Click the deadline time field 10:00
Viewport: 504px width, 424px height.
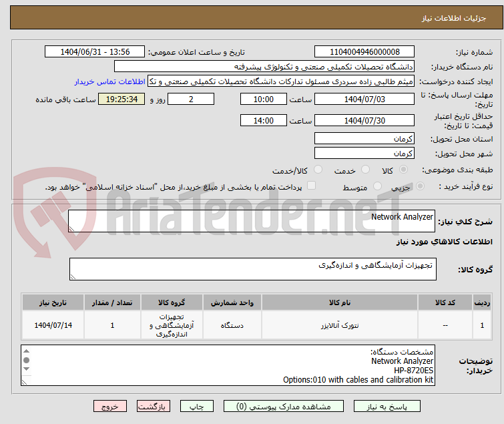click(263, 99)
